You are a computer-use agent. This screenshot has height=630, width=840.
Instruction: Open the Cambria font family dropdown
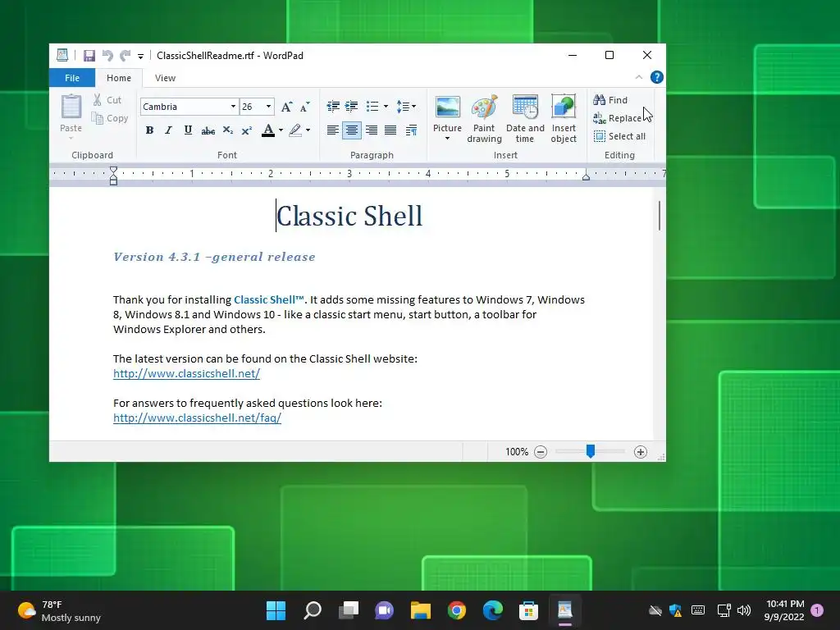233,106
